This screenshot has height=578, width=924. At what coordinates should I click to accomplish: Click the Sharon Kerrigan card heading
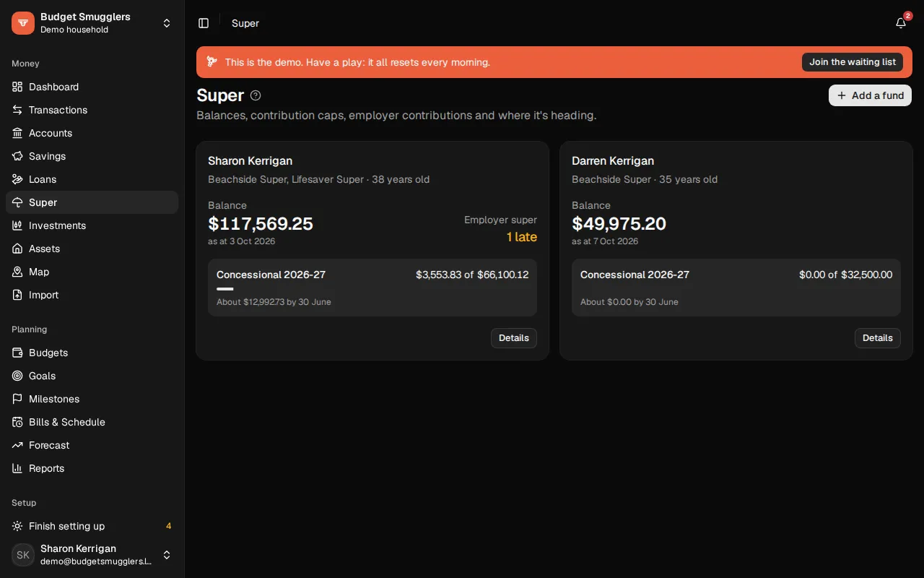(250, 161)
